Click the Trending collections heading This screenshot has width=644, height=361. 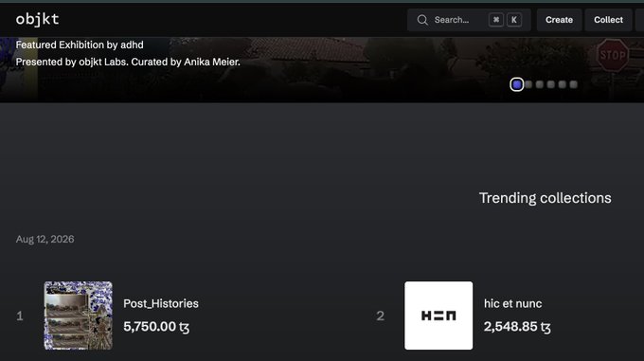pyautogui.click(x=545, y=198)
